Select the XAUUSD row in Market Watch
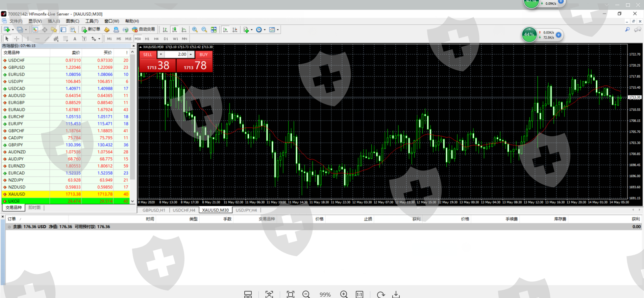Viewport: 644px width, 298px height. pyautogui.click(x=66, y=194)
